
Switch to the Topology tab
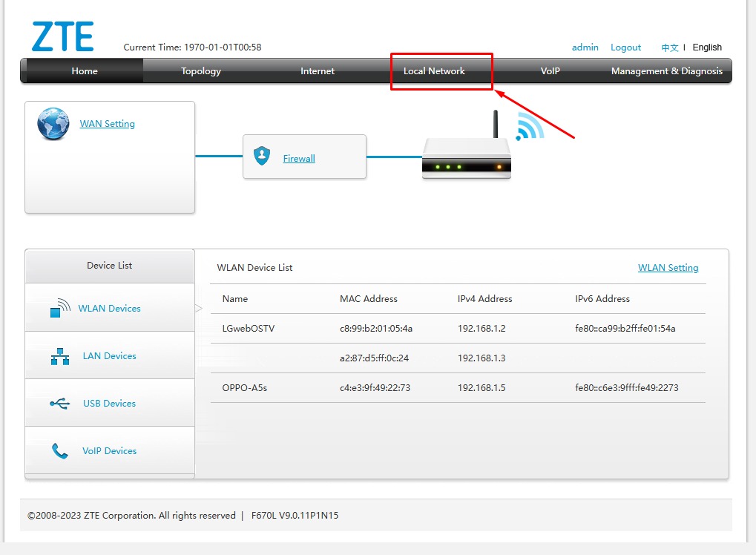(x=200, y=71)
